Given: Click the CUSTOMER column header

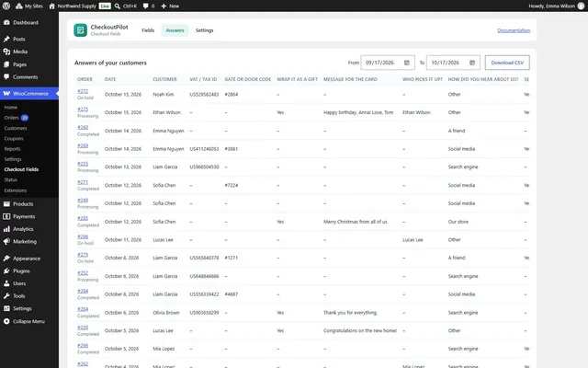Looking at the screenshot, I should point(164,79).
